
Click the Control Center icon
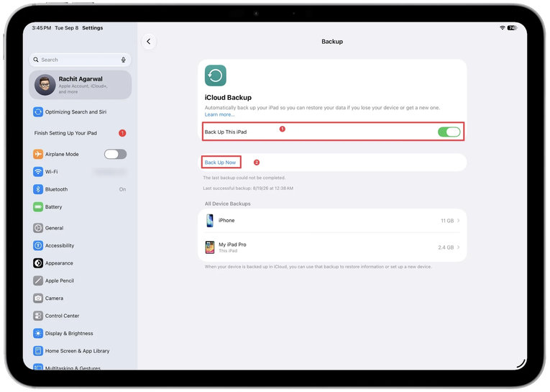(38, 316)
